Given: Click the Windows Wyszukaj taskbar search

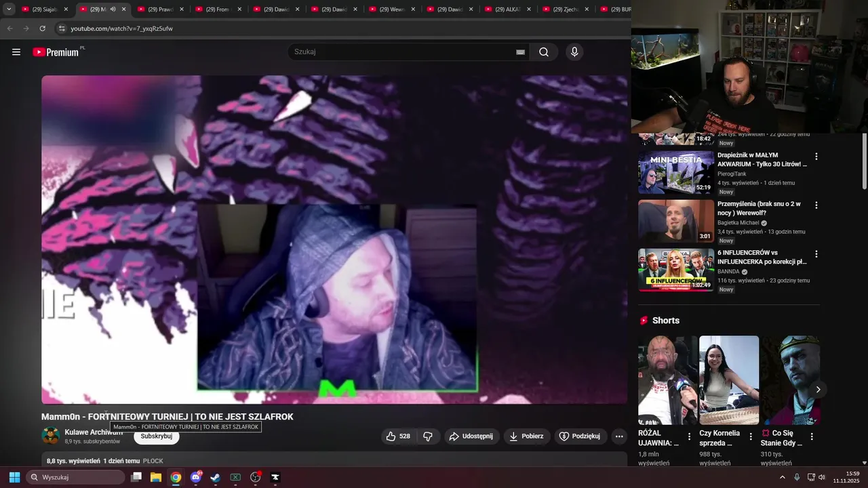Looking at the screenshot, I should point(76,477).
